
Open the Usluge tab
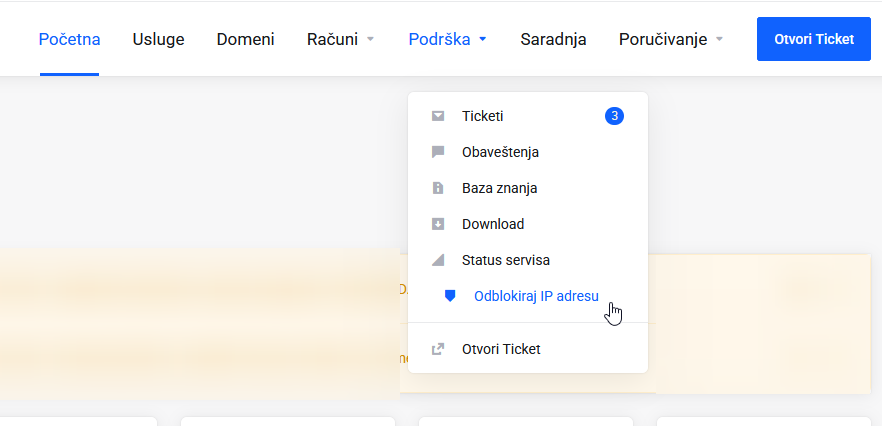click(159, 39)
